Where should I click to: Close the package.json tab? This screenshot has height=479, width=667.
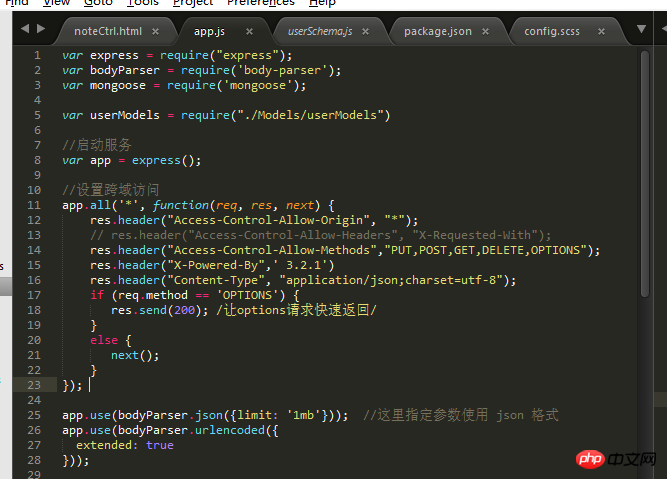pyautogui.click(x=485, y=31)
